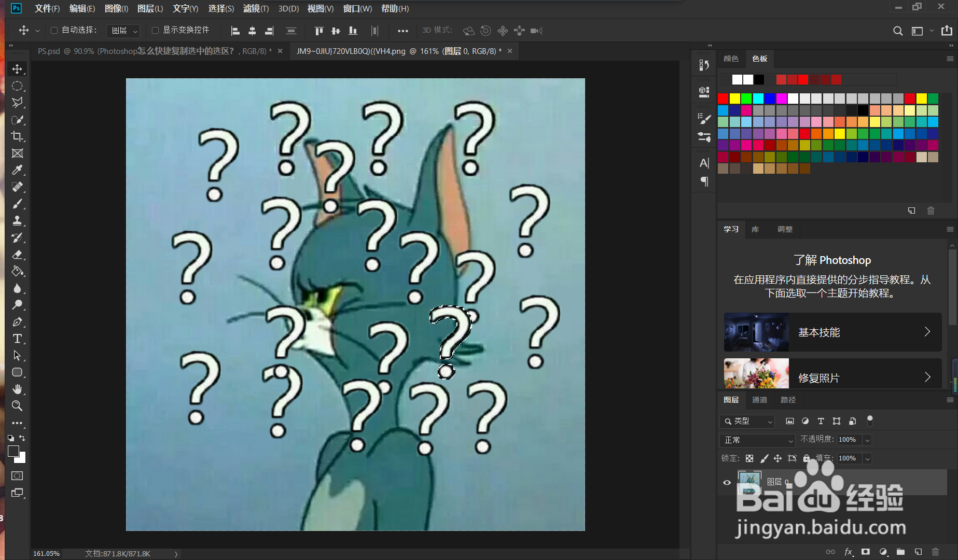Image resolution: width=958 pixels, height=560 pixels.
Task: Open layer style fx menu
Action: pyautogui.click(x=849, y=552)
